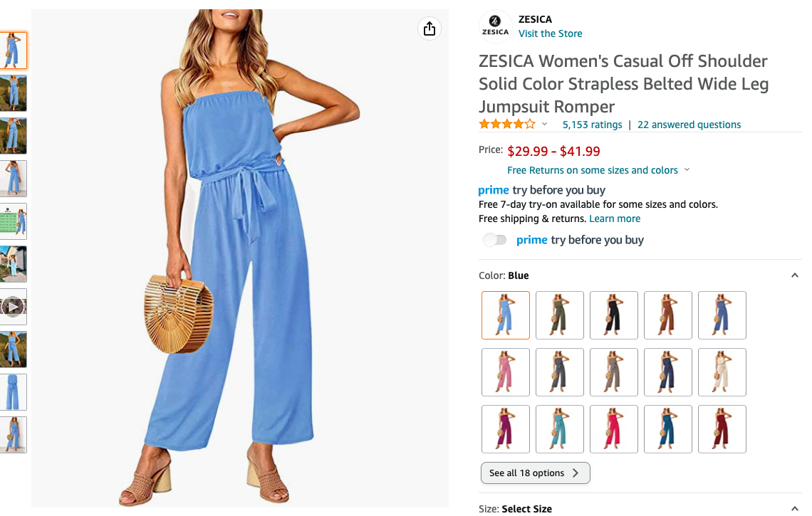Select the pink jumpsuit color swatch
Viewport: 812px width, 516px height.
click(x=506, y=372)
